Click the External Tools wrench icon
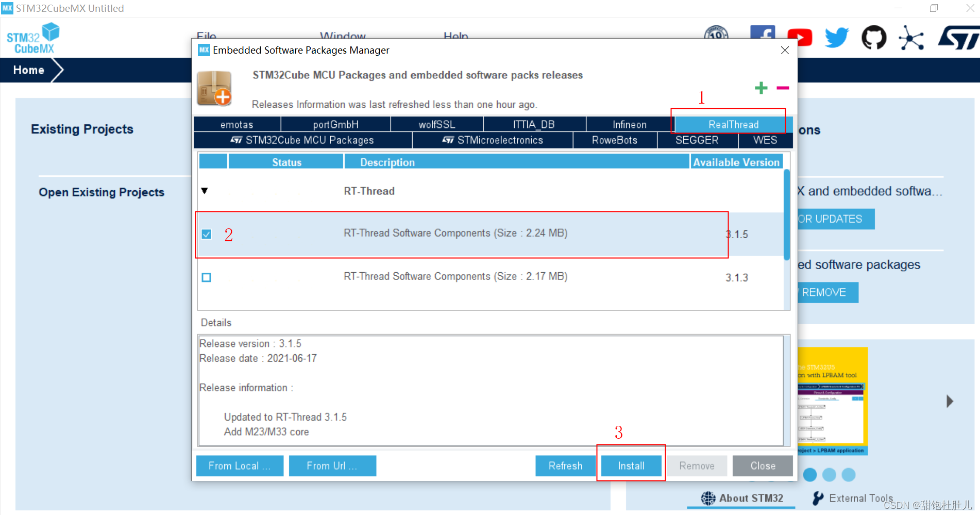The height and width of the screenshot is (515, 980). point(818,498)
